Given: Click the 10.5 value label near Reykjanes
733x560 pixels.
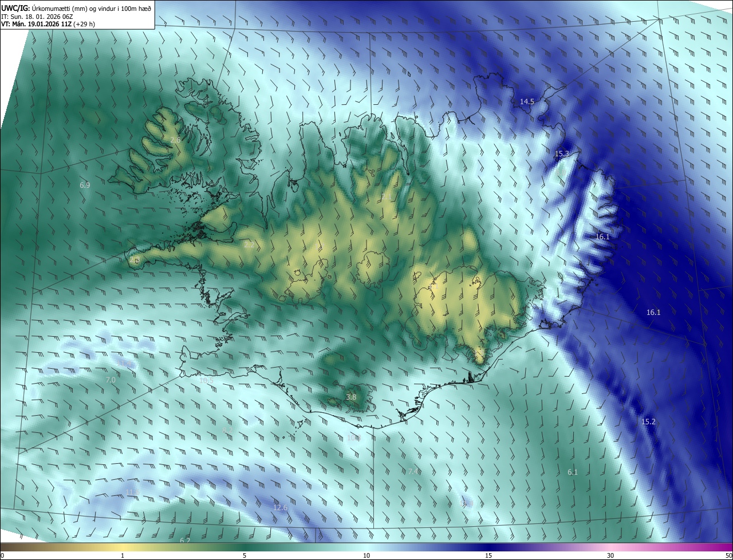Looking at the screenshot, I should pyautogui.click(x=206, y=380).
